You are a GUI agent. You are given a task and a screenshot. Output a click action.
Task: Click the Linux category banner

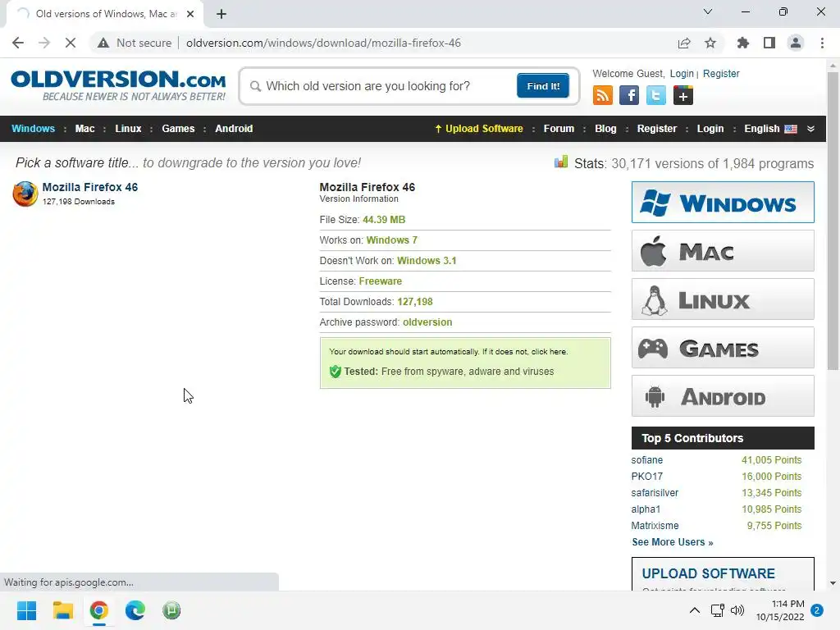(723, 299)
